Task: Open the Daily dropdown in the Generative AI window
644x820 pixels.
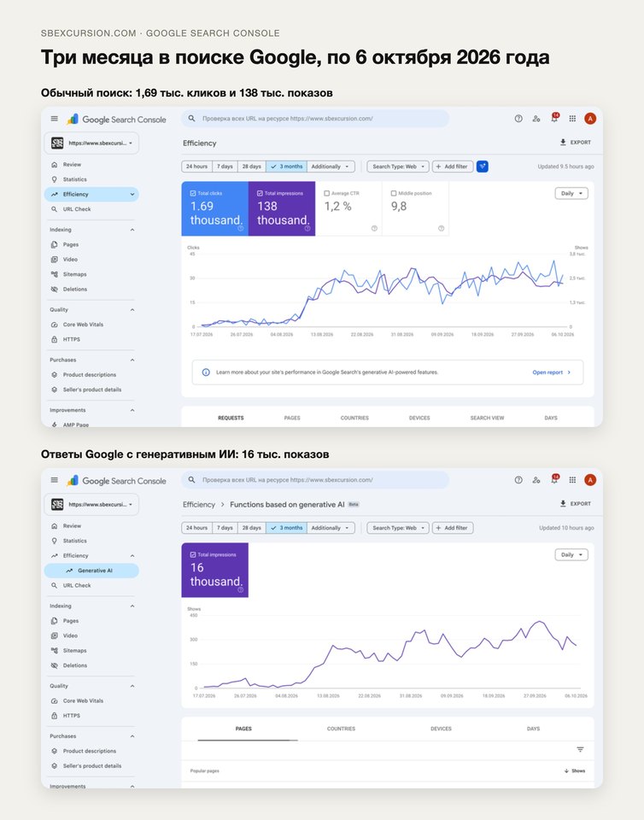Action: point(571,555)
